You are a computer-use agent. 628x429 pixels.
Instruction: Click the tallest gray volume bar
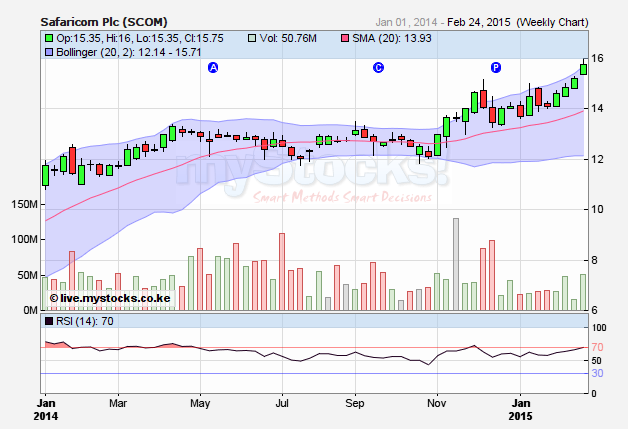[455, 264]
